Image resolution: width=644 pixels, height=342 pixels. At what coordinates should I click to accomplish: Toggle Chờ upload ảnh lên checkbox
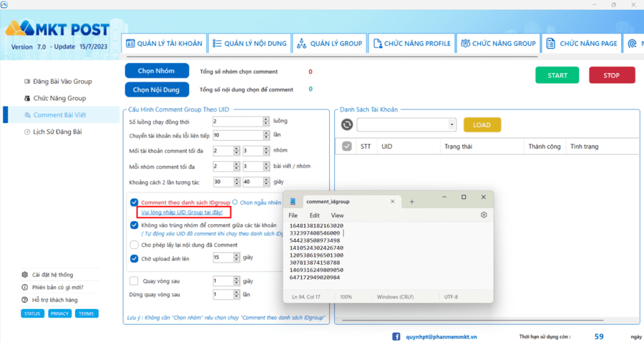134,259
